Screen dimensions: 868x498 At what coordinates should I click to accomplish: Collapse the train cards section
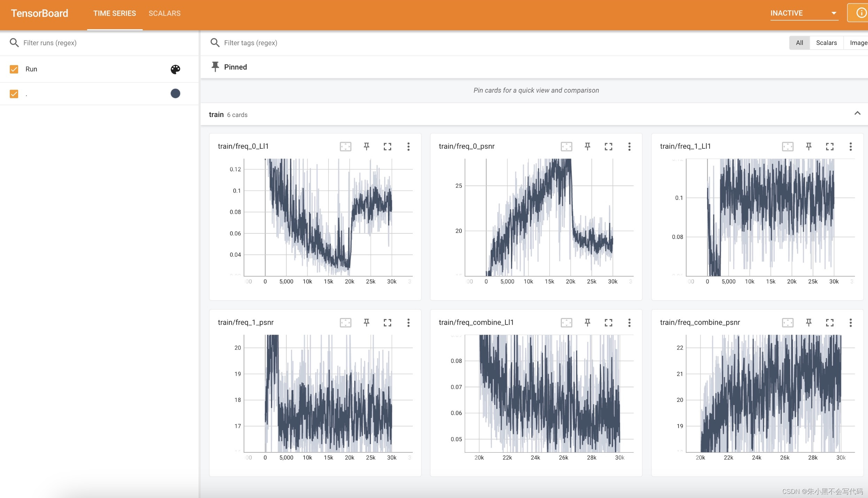[x=857, y=114]
